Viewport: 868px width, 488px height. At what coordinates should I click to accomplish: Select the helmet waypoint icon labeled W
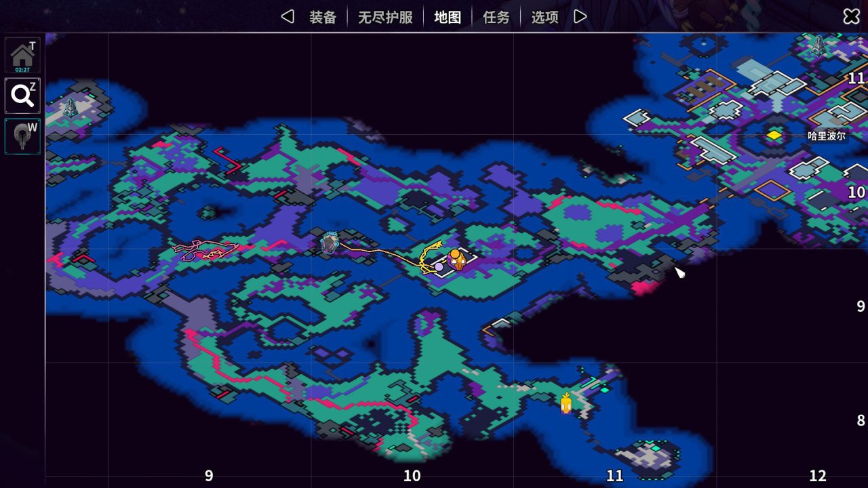(x=22, y=136)
